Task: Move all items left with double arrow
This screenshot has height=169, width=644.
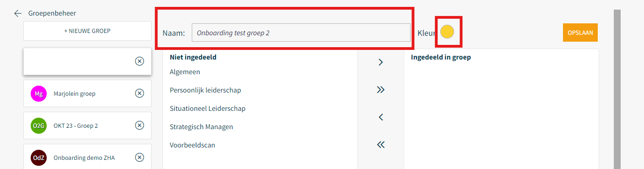Action: pyautogui.click(x=380, y=145)
